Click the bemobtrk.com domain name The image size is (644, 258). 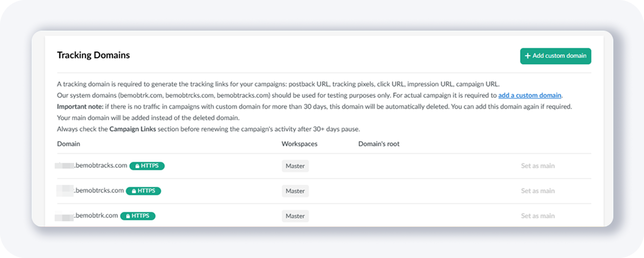click(x=96, y=216)
